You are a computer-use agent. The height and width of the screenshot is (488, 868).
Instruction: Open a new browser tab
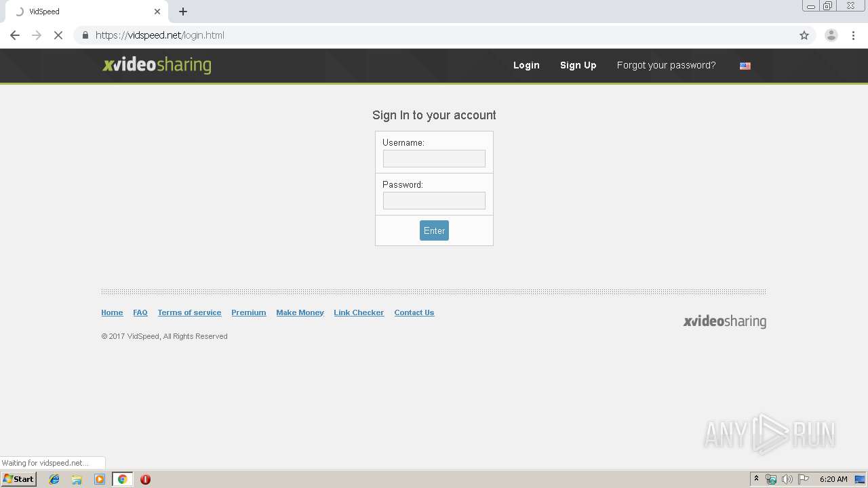183,12
